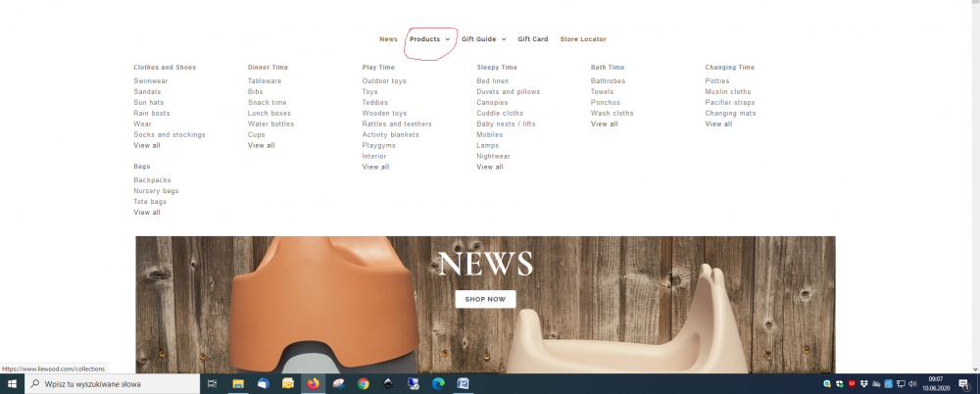980x394 pixels.
Task: Launch Microsoft Edge from the taskbar
Action: [x=438, y=384]
